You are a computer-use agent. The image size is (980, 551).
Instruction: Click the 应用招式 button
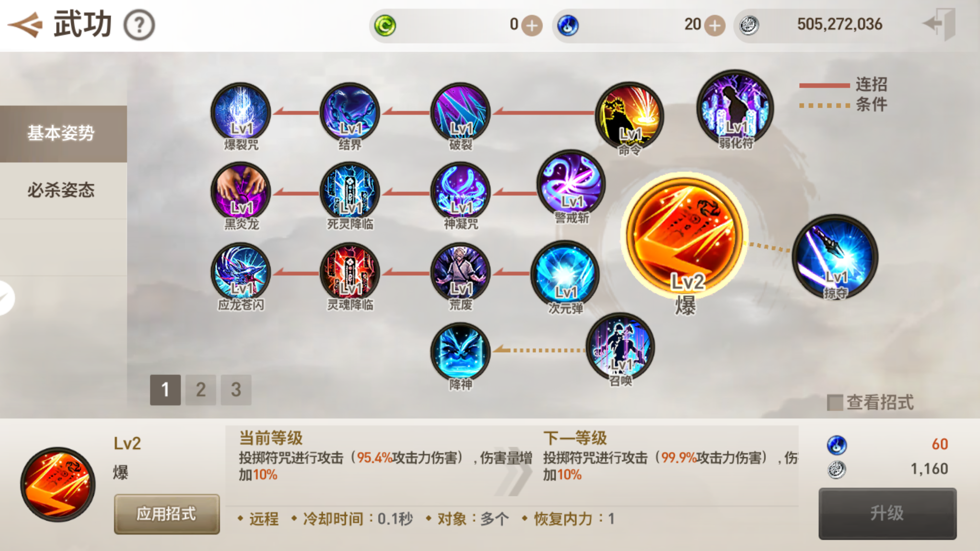(166, 514)
